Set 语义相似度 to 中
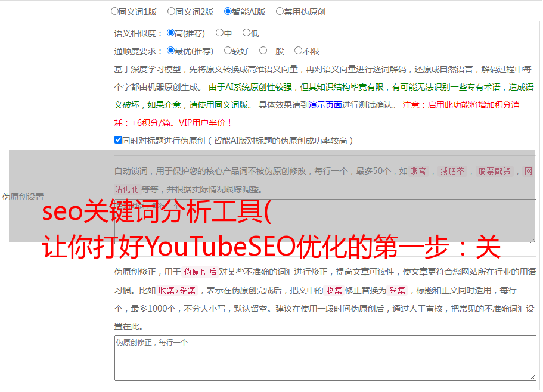This screenshot has height=392, width=543. pyautogui.click(x=219, y=33)
